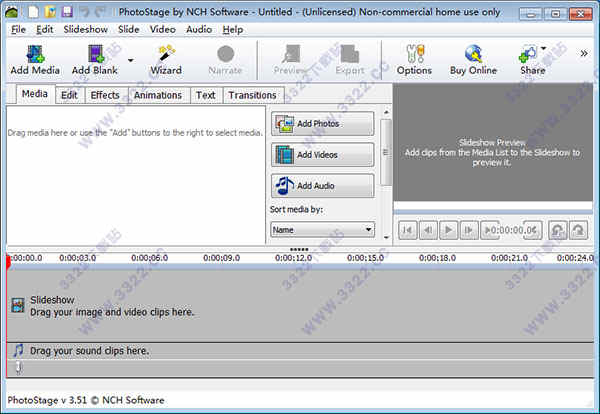Click the preview timecode 0:00:00.0 field
Image resolution: width=600 pixels, height=414 pixels.
514,230
